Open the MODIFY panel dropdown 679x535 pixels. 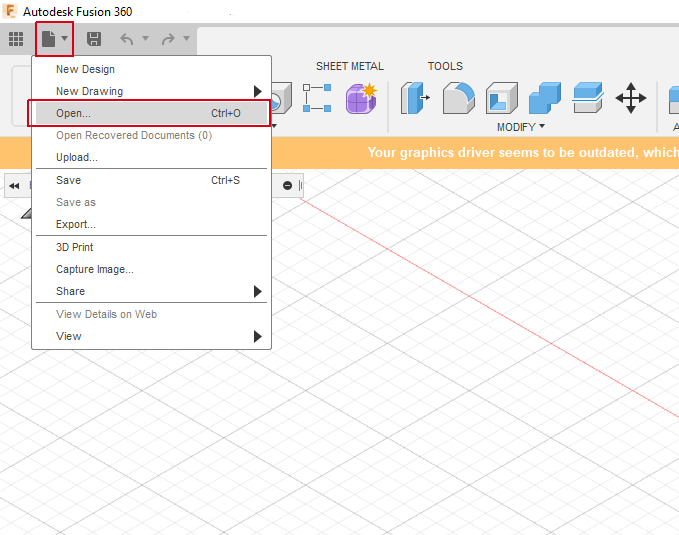521,127
